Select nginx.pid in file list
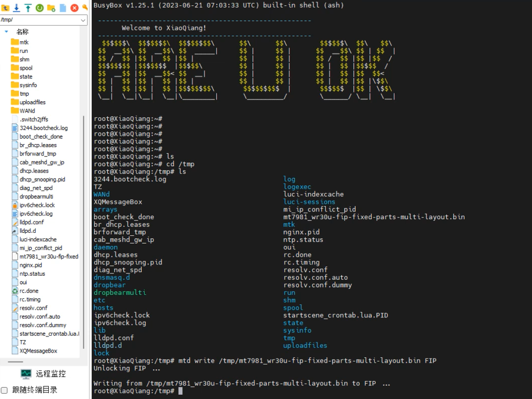This screenshot has width=532, height=399. 30,265
